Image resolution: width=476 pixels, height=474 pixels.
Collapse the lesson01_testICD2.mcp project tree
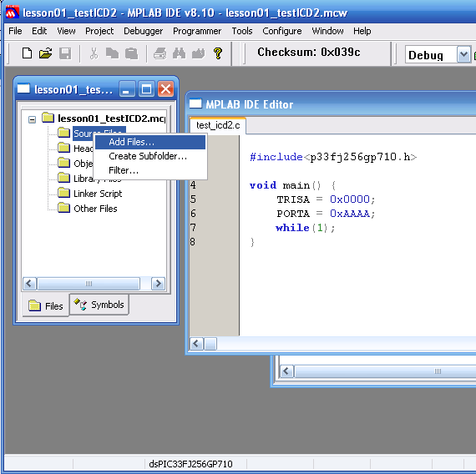pyautogui.click(x=32, y=119)
